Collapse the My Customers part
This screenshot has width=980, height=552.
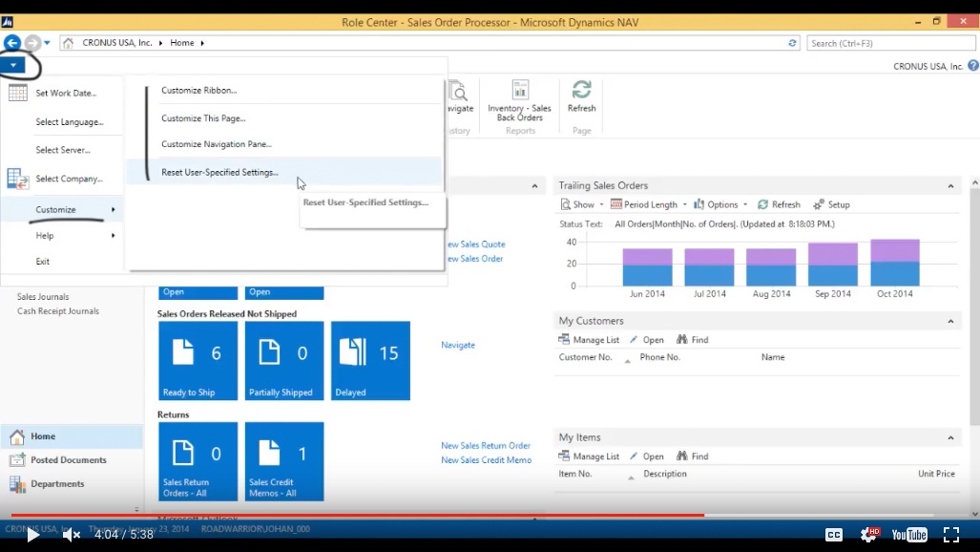[x=950, y=321]
